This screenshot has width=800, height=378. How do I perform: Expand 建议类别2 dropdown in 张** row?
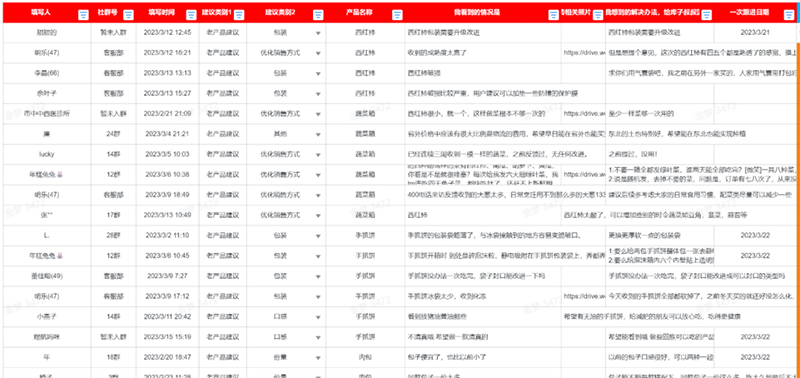click(x=318, y=215)
